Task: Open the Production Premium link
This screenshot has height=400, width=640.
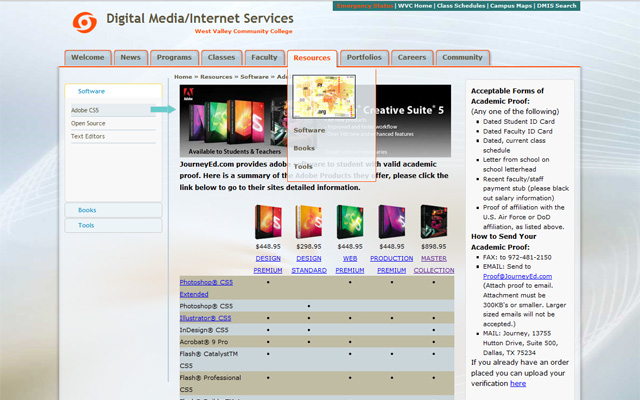Action: click(391, 264)
